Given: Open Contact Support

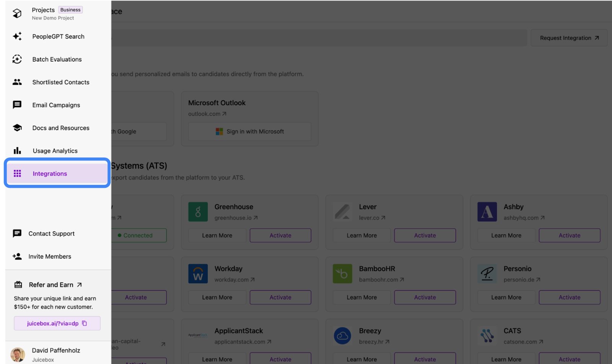Looking at the screenshot, I should [57, 234].
